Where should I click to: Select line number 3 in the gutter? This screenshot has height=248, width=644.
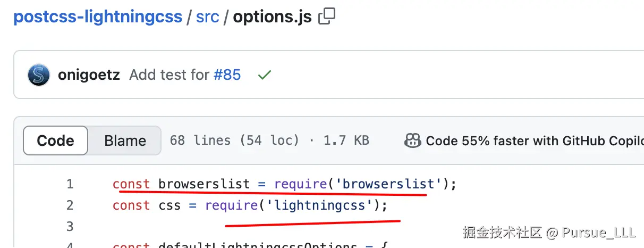tap(70, 227)
